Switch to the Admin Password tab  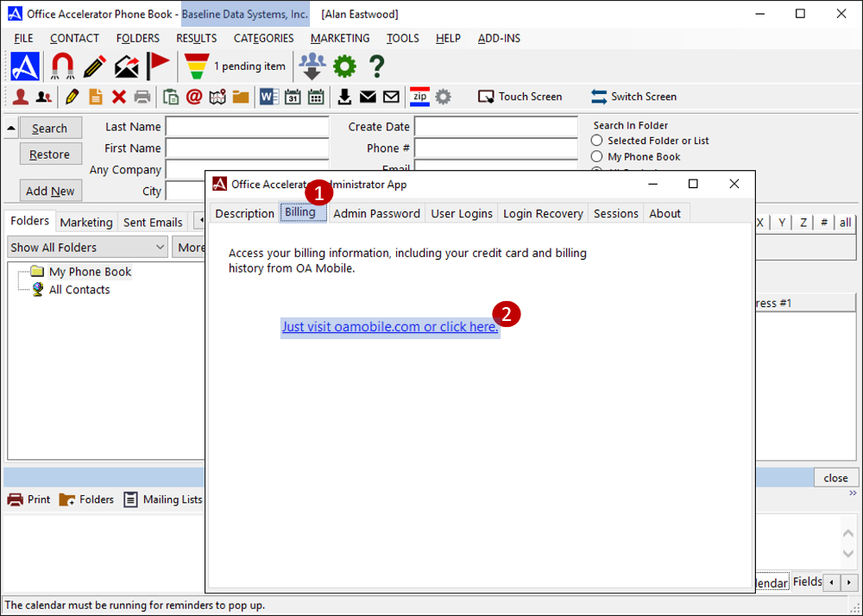click(376, 213)
